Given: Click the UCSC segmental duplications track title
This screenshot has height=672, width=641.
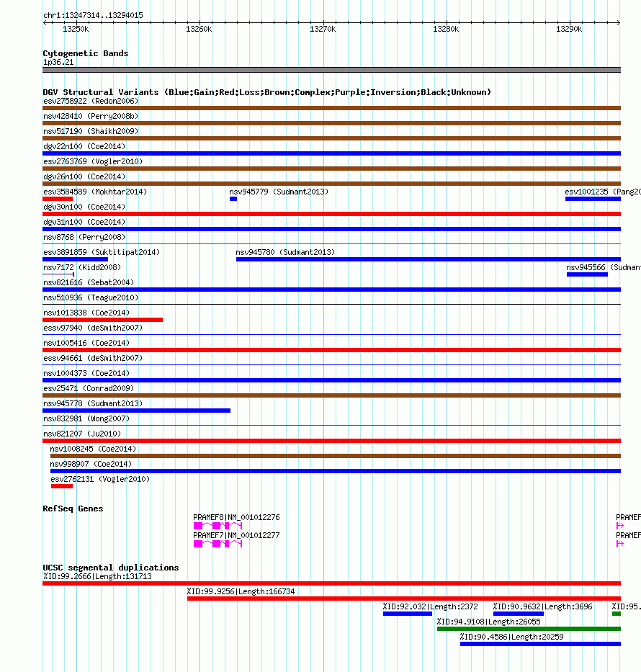Looking at the screenshot, I should point(111,568).
